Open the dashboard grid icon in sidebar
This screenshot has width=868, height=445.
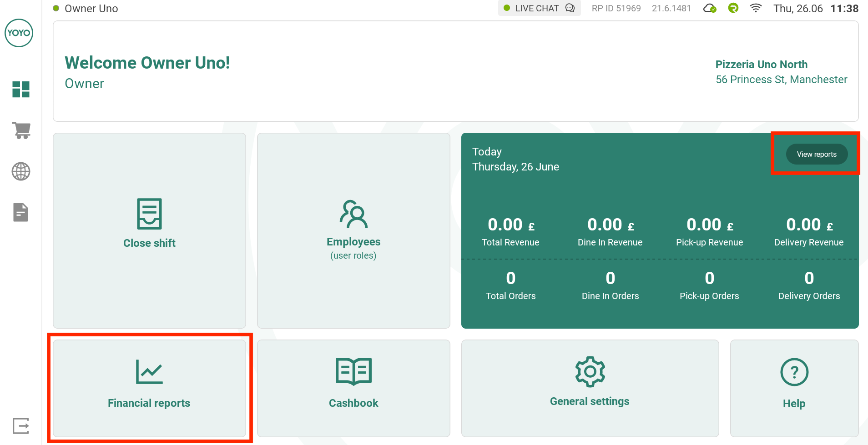click(21, 90)
